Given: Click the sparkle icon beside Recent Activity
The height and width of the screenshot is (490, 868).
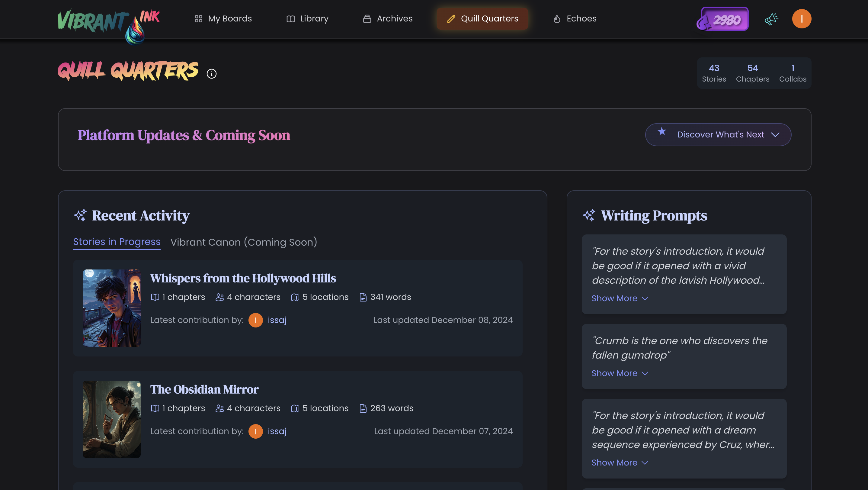Looking at the screenshot, I should (80, 215).
